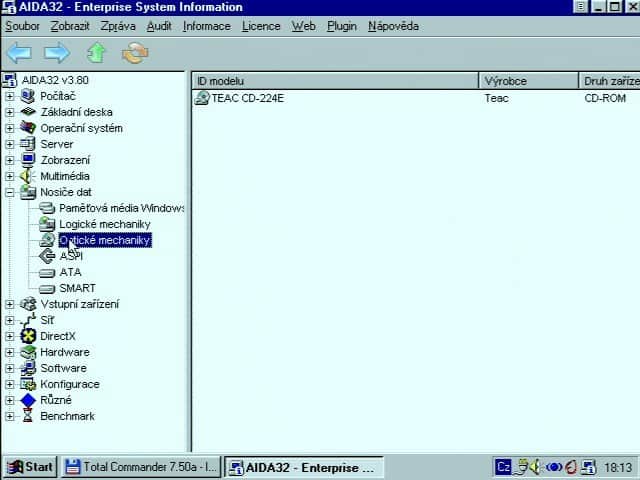640x480 pixels.
Task: Expand the Vstupní zařízení tree node
Action: pos(9,304)
